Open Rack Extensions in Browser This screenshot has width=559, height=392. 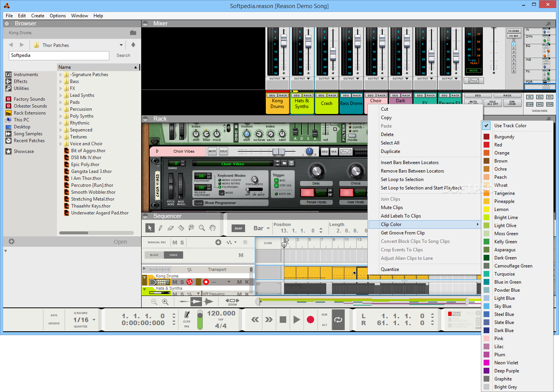pos(30,113)
